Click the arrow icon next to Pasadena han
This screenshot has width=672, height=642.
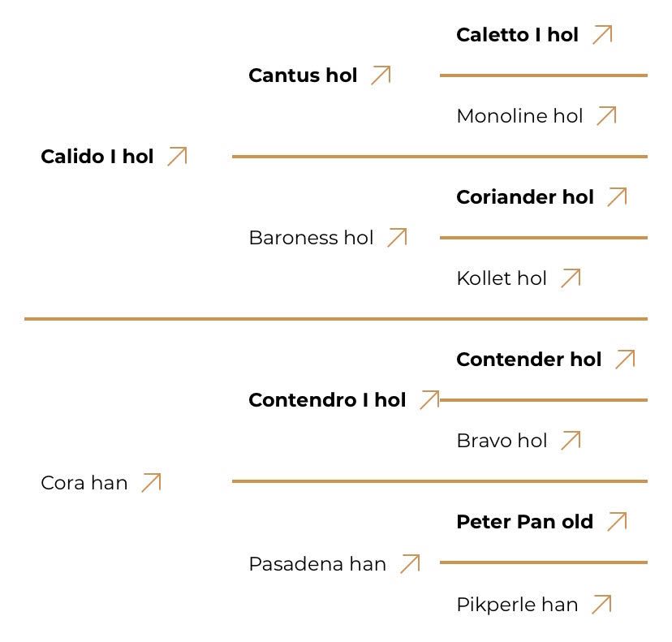[x=410, y=563]
